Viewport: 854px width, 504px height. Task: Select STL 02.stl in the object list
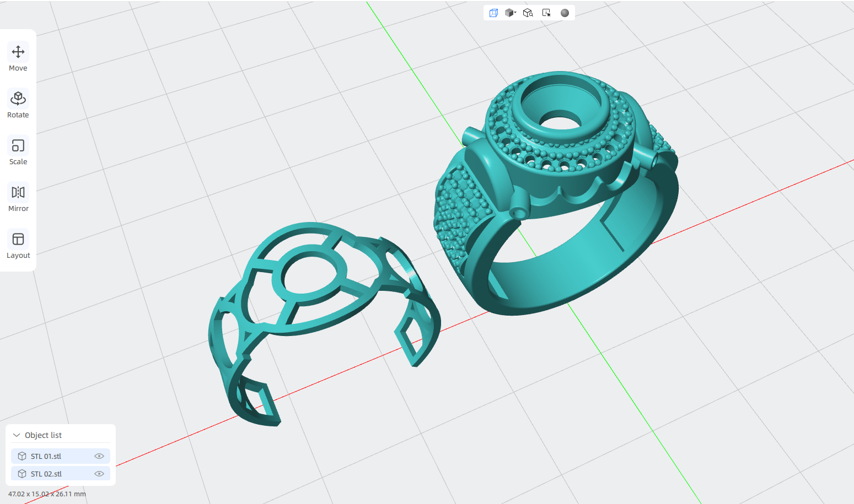(61, 474)
